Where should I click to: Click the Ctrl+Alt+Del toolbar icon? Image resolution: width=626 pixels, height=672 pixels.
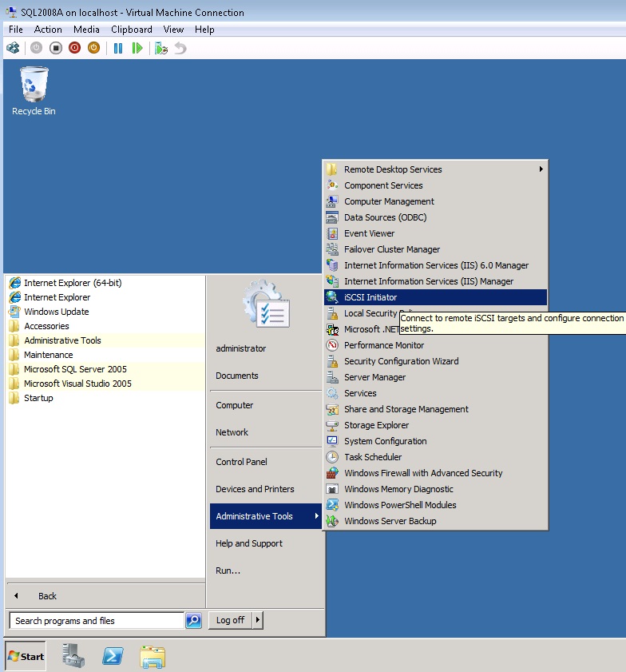[13, 48]
